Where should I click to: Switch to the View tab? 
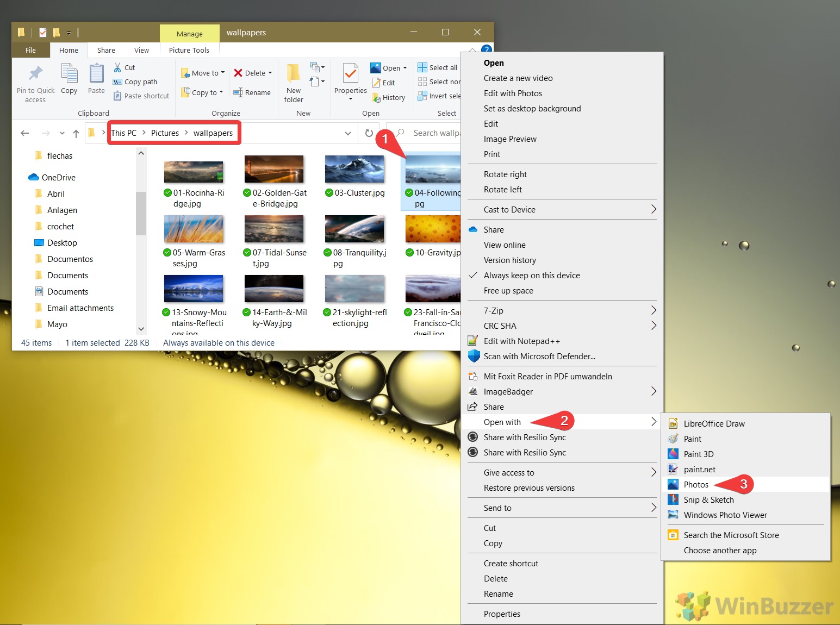pos(141,50)
